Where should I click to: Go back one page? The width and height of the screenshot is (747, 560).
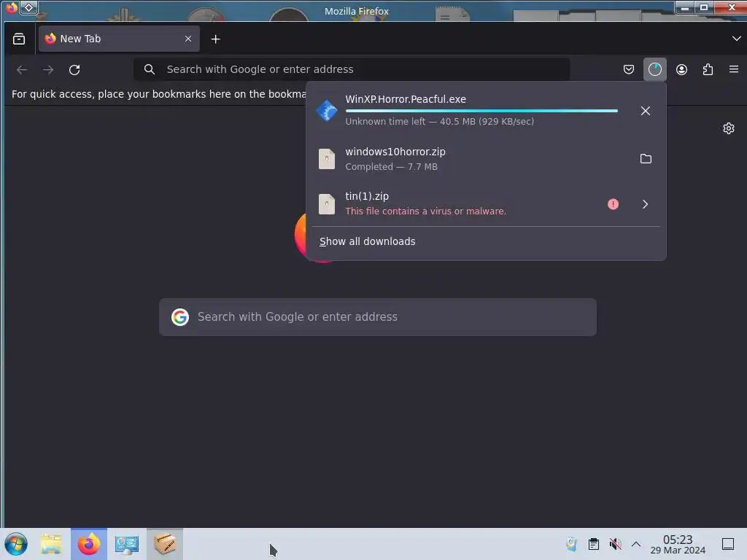22,69
